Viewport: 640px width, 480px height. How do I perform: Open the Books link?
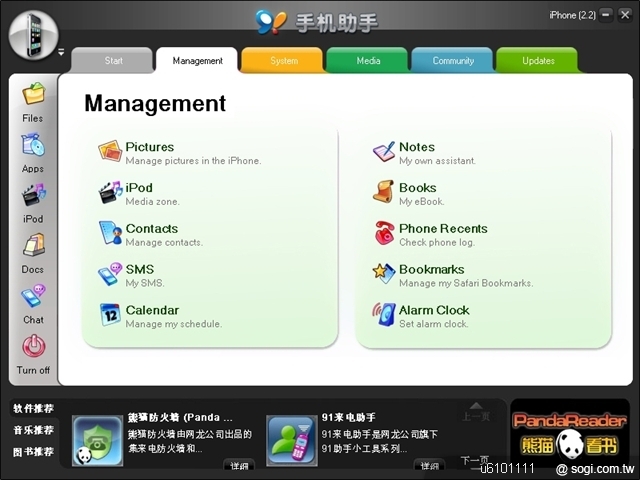click(x=418, y=188)
